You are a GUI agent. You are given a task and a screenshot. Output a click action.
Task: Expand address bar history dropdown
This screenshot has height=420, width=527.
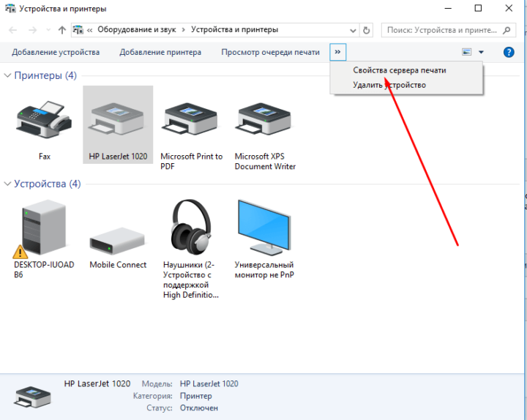(x=352, y=30)
